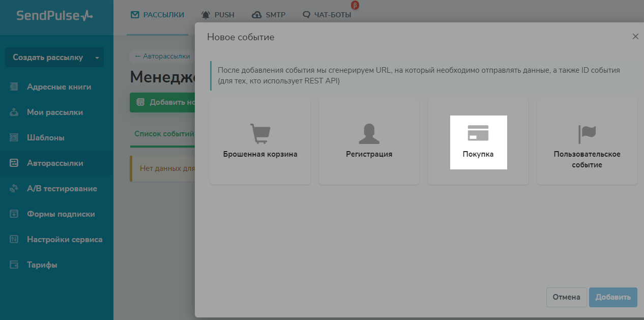The image size is (644, 320).
Task: Click the Нет данных notice text
Action: pos(167,168)
